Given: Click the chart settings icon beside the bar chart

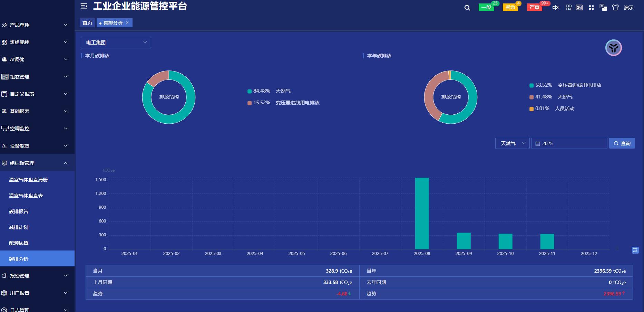Looking at the screenshot, I should coord(635,250).
